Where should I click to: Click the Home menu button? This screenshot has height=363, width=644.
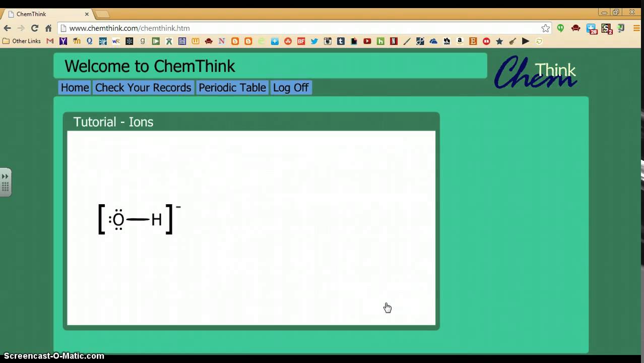(x=75, y=88)
